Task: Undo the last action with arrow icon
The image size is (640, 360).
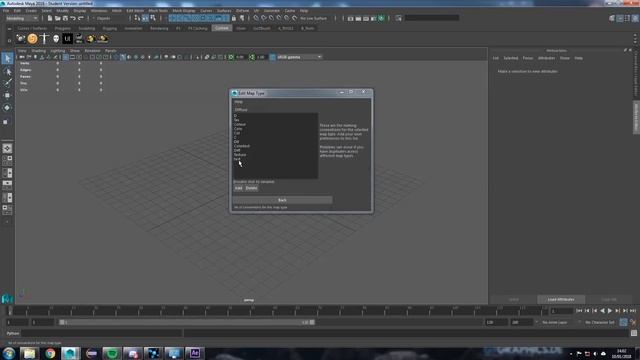Action: point(73,18)
